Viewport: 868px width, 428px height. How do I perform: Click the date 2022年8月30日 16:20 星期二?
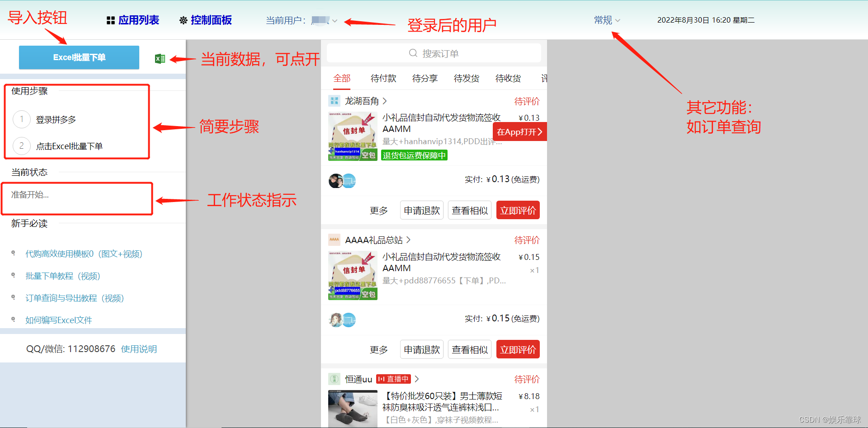[x=706, y=20]
